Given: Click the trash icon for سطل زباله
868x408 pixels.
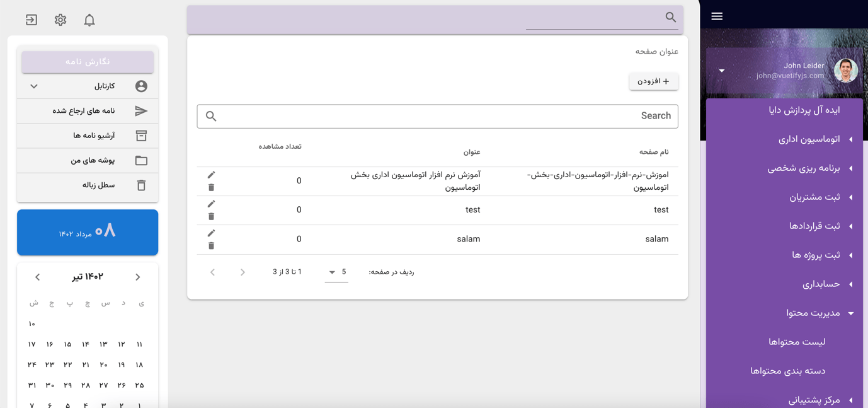Looking at the screenshot, I should coord(141,185).
